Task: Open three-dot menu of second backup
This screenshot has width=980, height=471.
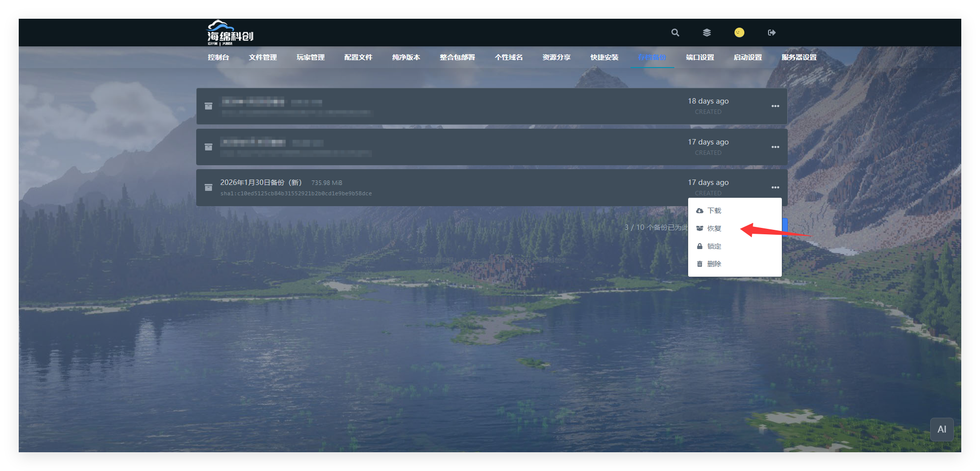Action: coord(775,147)
